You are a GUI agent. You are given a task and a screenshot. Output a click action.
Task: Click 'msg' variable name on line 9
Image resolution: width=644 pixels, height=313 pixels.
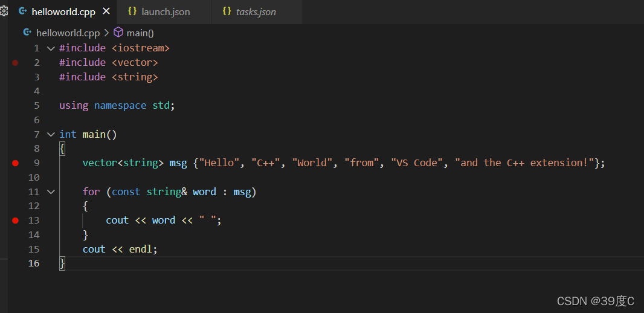click(179, 163)
